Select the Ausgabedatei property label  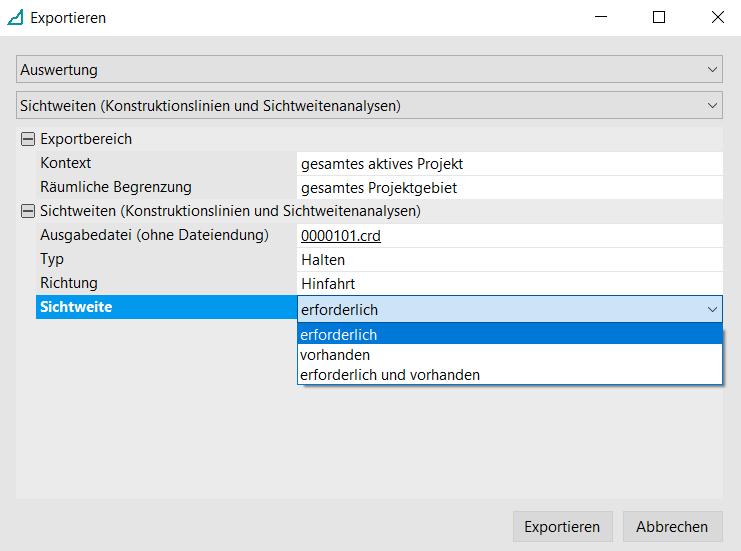(x=155, y=235)
